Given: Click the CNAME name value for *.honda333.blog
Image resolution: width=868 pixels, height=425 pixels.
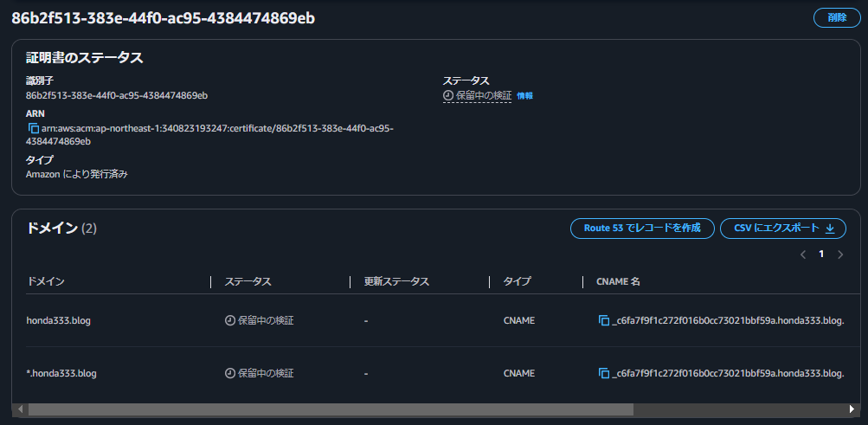Looking at the screenshot, I should tap(728, 374).
